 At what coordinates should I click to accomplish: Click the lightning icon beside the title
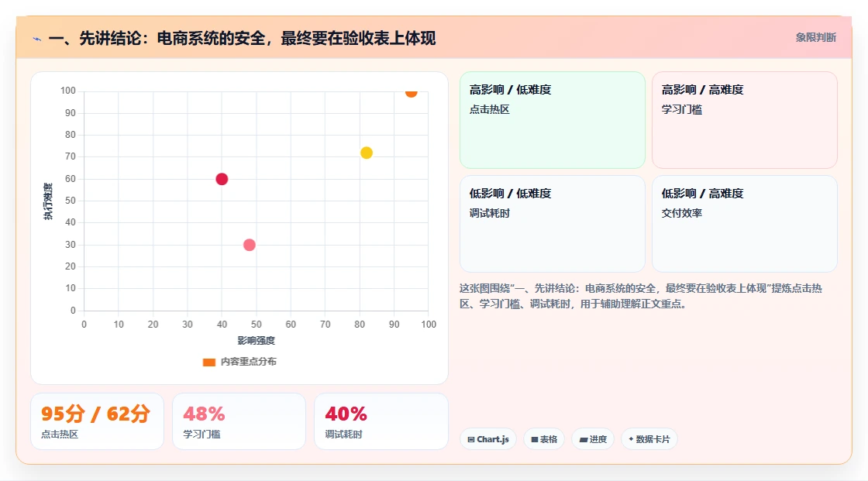[x=37, y=39]
